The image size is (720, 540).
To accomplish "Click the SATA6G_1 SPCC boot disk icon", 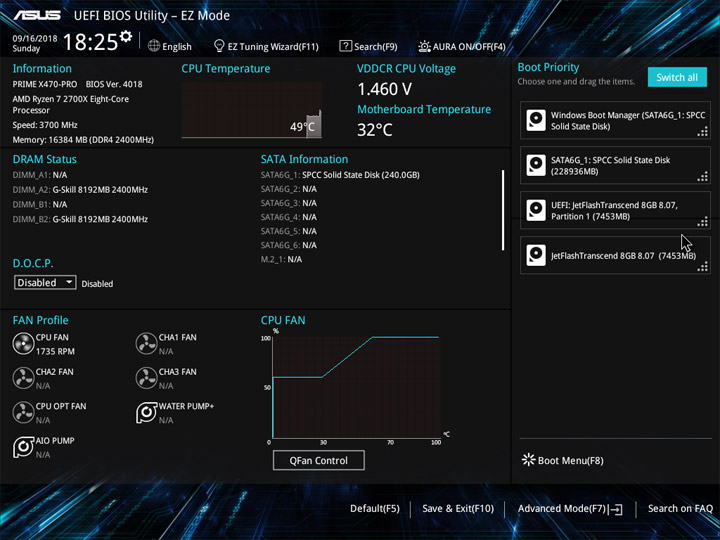I will point(536,165).
